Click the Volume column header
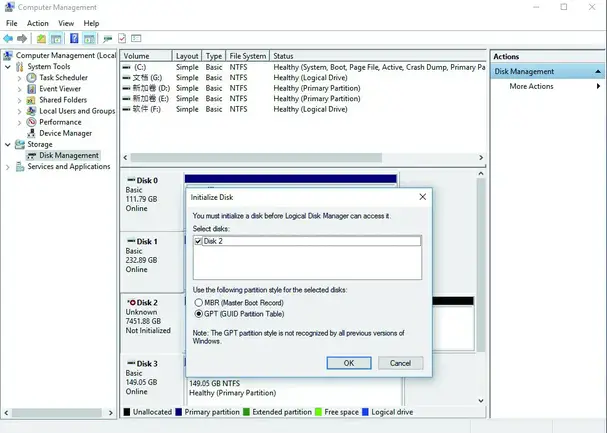607x433 pixels. (146, 56)
